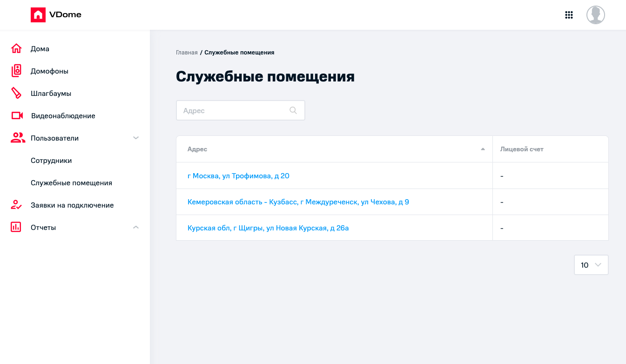
Task: Click the Дома house icon
Action: (16, 48)
